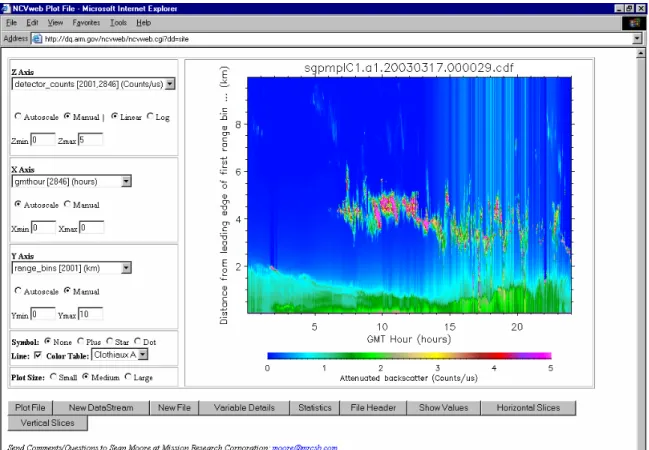This screenshot has height=450, width=649.
Task: Open the Favorites menu
Action: tap(86, 23)
